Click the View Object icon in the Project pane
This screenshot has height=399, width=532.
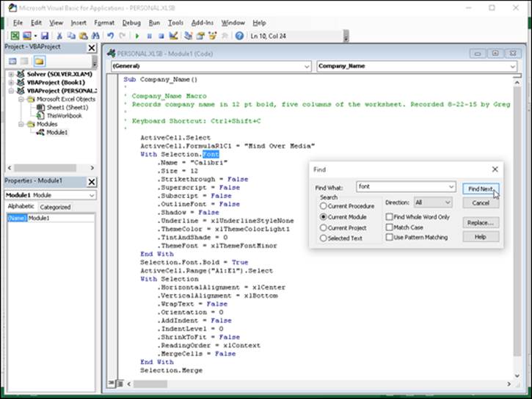click(x=24, y=62)
